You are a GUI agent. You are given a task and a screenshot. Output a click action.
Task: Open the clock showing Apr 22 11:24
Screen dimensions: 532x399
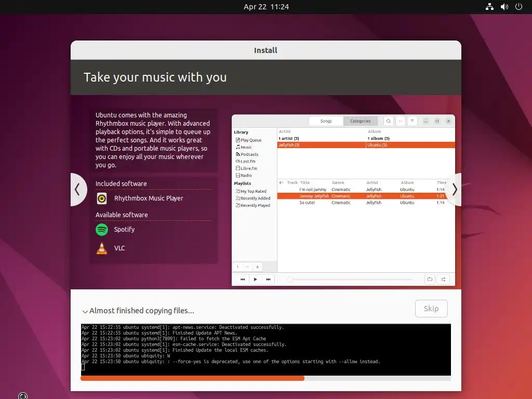pyautogui.click(x=266, y=7)
